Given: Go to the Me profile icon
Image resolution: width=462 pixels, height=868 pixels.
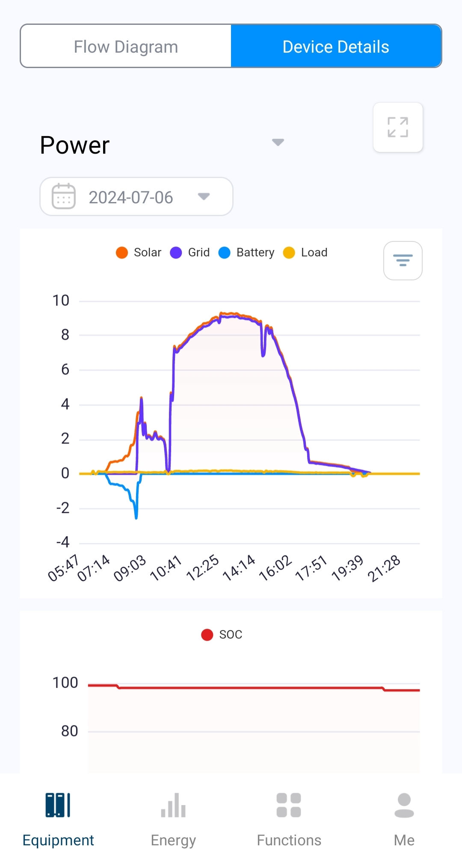Looking at the screenshot, I should click(x=404, y=805).
